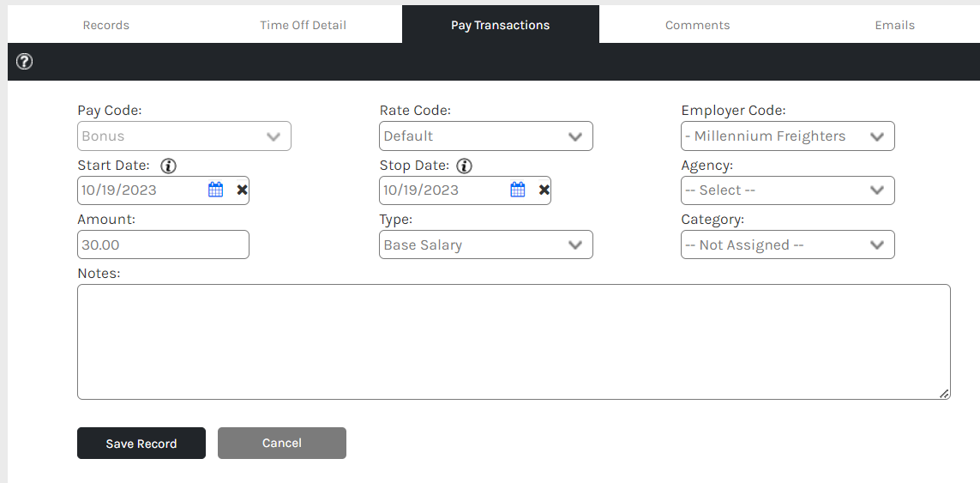The image size is (980, 483).
Task: Focus the Amount input field
Action: 163,245
